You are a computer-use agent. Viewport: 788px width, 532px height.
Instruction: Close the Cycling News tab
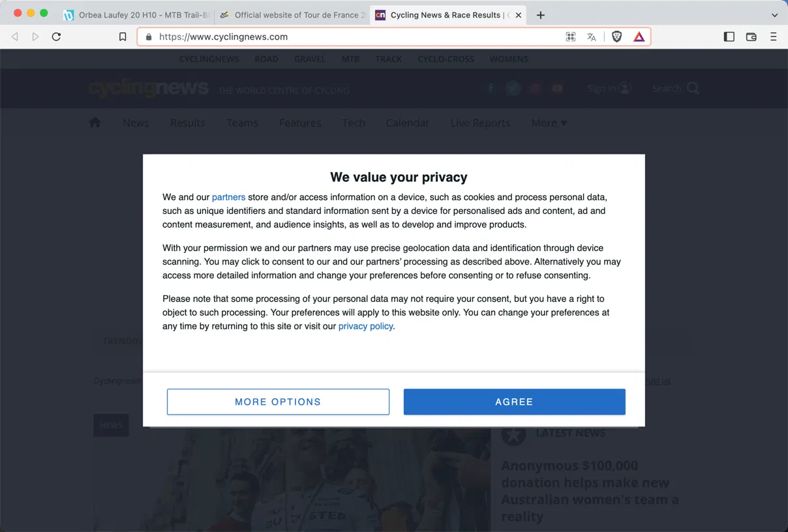(519, 15)
